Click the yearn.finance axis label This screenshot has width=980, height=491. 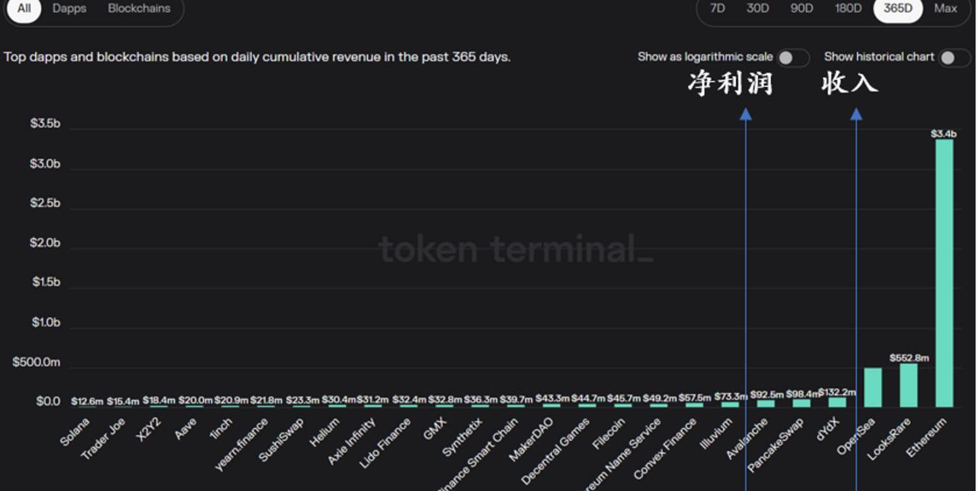click(241, 444)
